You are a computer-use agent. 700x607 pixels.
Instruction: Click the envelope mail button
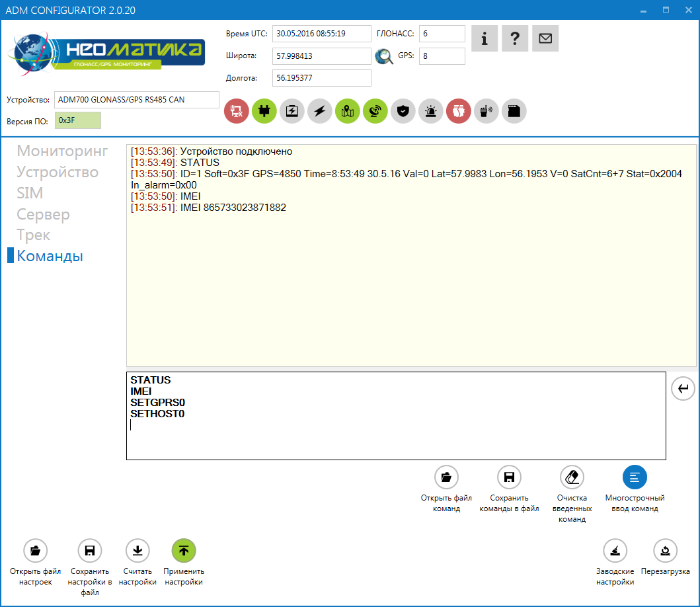coord(545,38)
